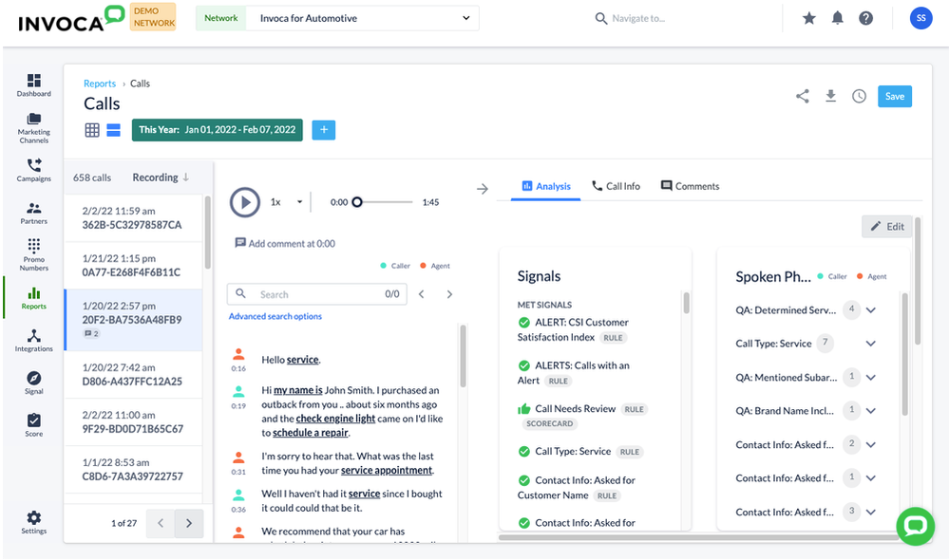Open the Dashboard sidebar icon
949x560 pixels.
click(34, 84)
